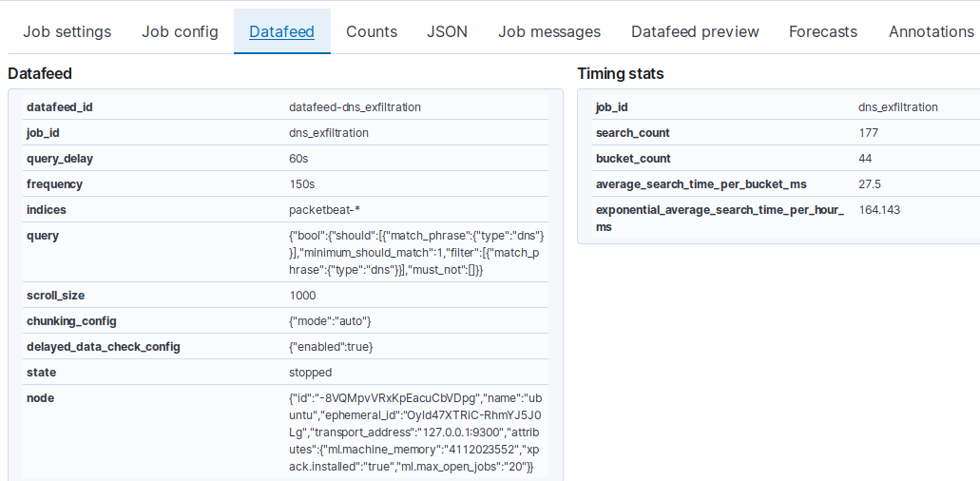Select the scroll_size 1000 value

[x=302, y=296]
